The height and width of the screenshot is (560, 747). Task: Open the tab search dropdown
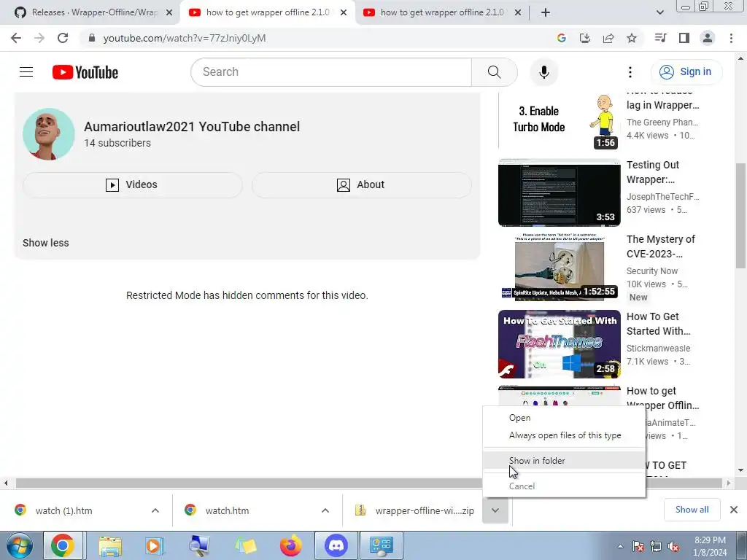[x=659, y=13]
